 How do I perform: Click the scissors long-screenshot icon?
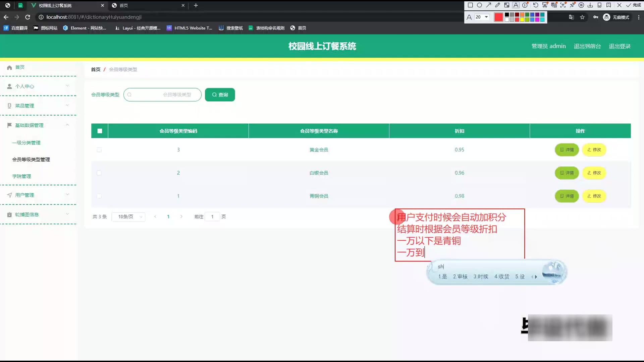coord(545,5)
